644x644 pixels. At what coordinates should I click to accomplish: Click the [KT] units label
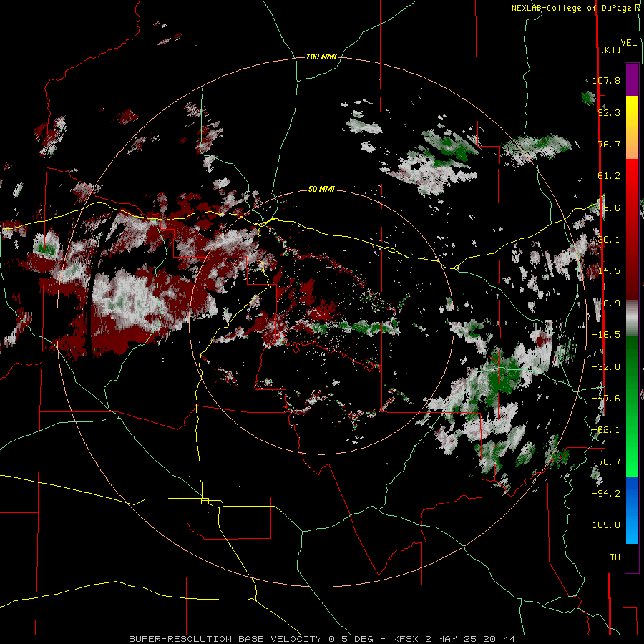pyautogui.click(x=610, y=49)
